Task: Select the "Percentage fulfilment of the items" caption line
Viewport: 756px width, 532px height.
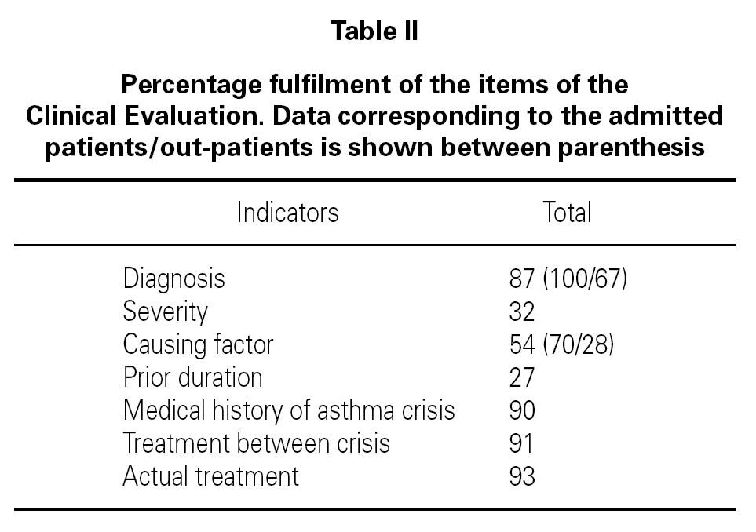Action: [x=374, y=84]
